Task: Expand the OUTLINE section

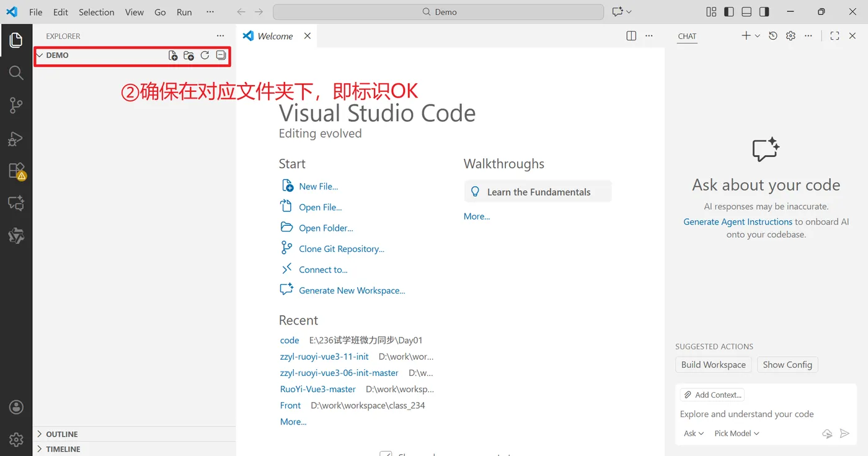Action: point(40,434)
